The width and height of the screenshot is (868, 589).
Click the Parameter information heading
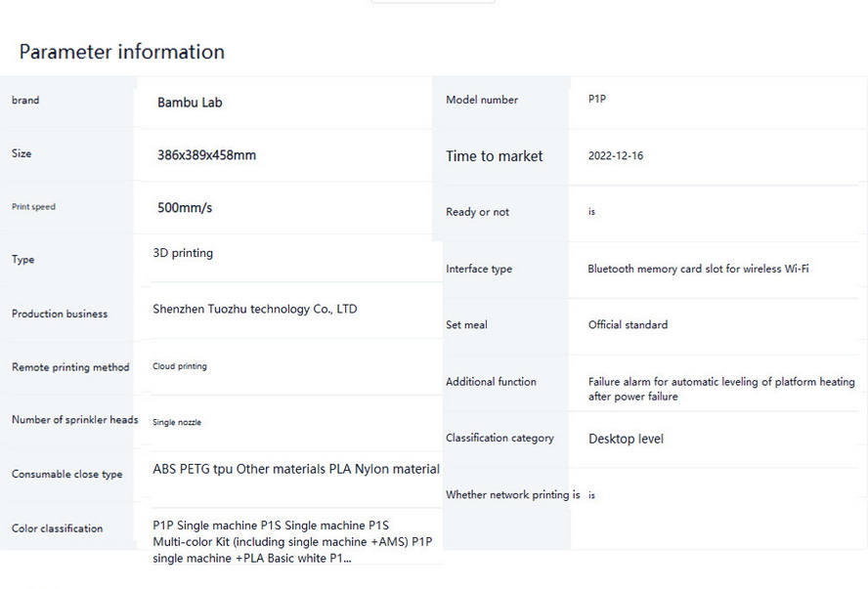pyautogui.click(x=121, y=52)
